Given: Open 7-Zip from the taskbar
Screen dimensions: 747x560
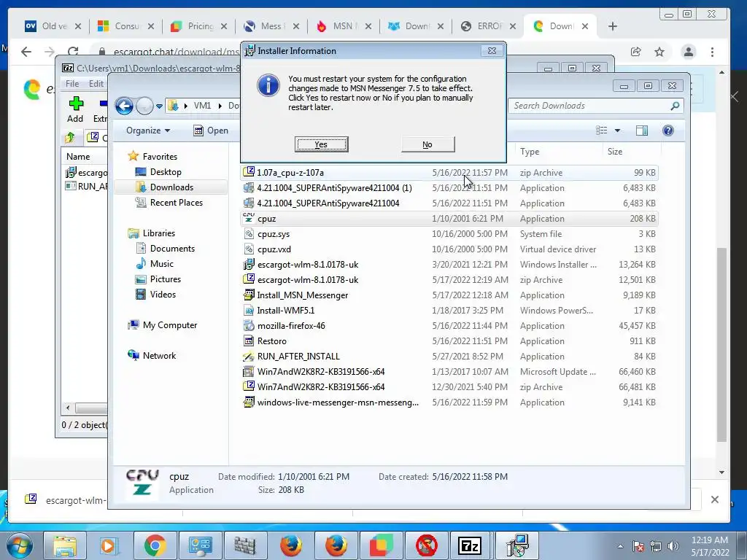Looking at the screenshot, I should [470, 545].
